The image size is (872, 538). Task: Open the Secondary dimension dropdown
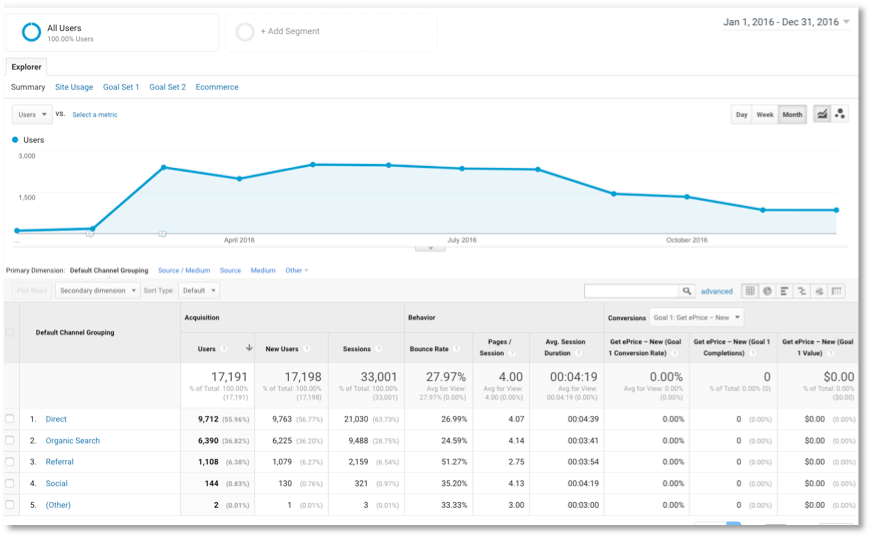click(97, 290)
